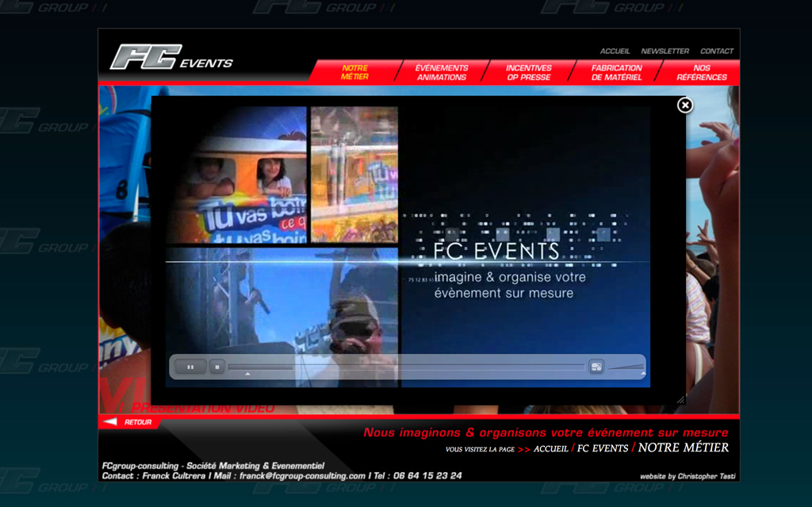Open Fabrication de Matériel menu
The height and width of the screenshot is (507, 812).
pos(616,72)
